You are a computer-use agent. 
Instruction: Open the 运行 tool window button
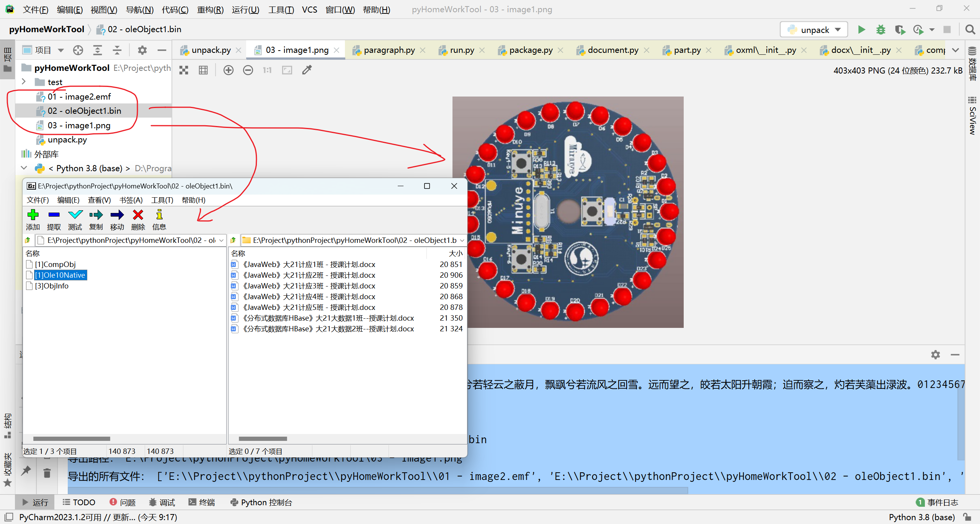35,502
